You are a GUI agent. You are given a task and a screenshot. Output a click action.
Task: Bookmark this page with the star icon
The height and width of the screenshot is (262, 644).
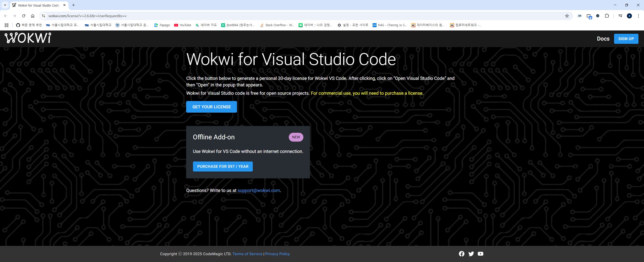click(x=567, y=16)
